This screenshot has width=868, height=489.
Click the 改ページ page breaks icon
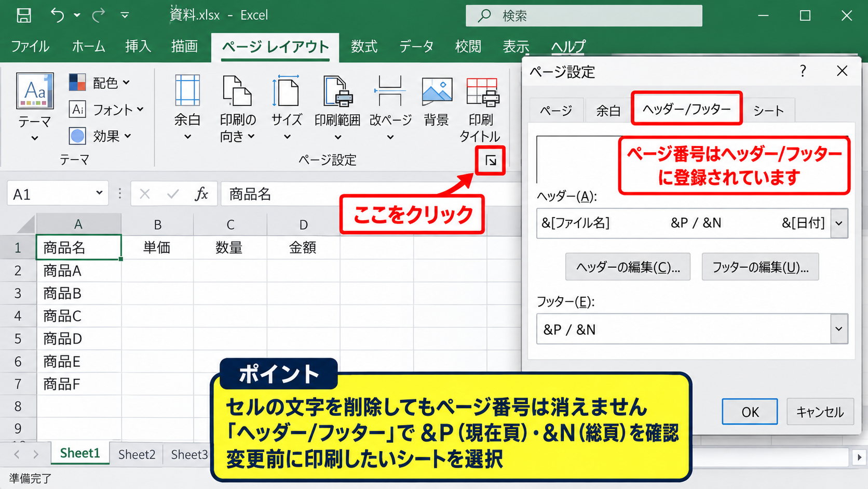390,91
